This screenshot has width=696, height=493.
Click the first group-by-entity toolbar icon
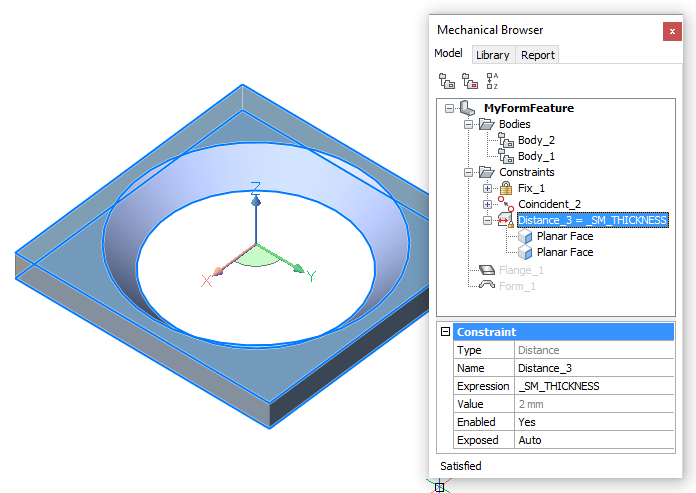[446, 81]
